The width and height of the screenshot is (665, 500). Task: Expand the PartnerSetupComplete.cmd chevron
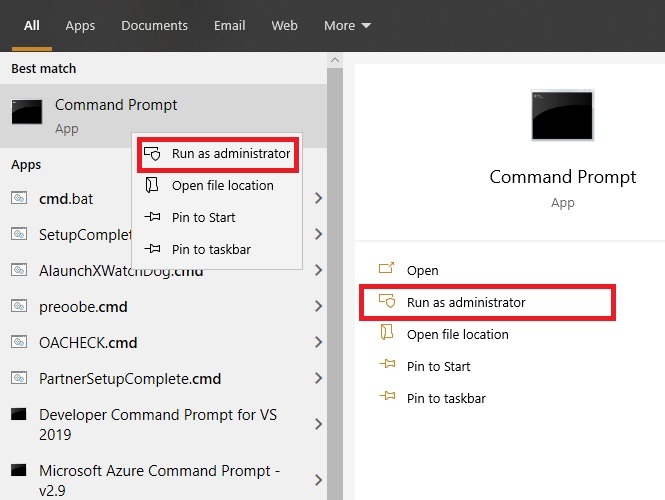318,378
